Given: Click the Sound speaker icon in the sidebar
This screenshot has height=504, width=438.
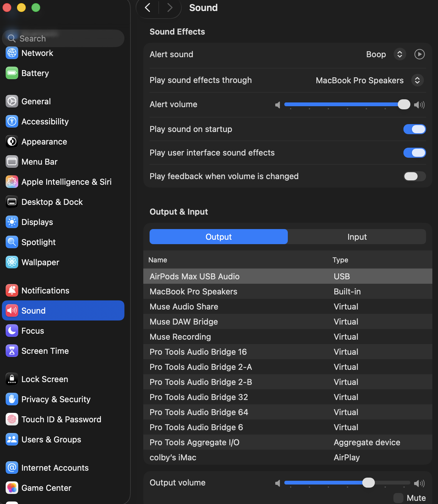Looking at the screenshot, I should click(12, 311).
